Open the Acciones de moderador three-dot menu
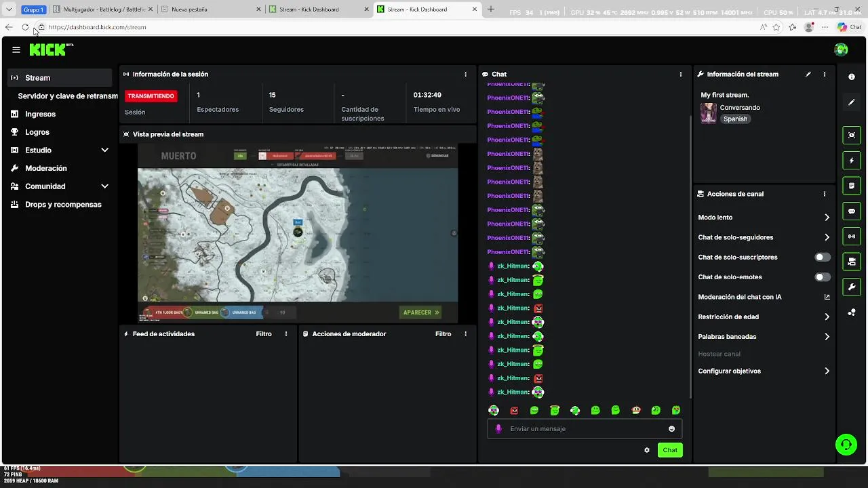 [x=465, y=334]
